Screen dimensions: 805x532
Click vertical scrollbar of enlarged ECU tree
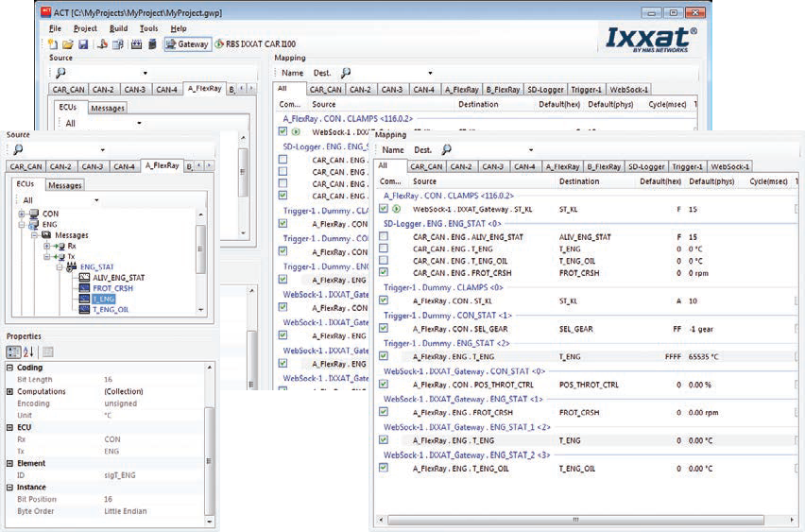200,249
